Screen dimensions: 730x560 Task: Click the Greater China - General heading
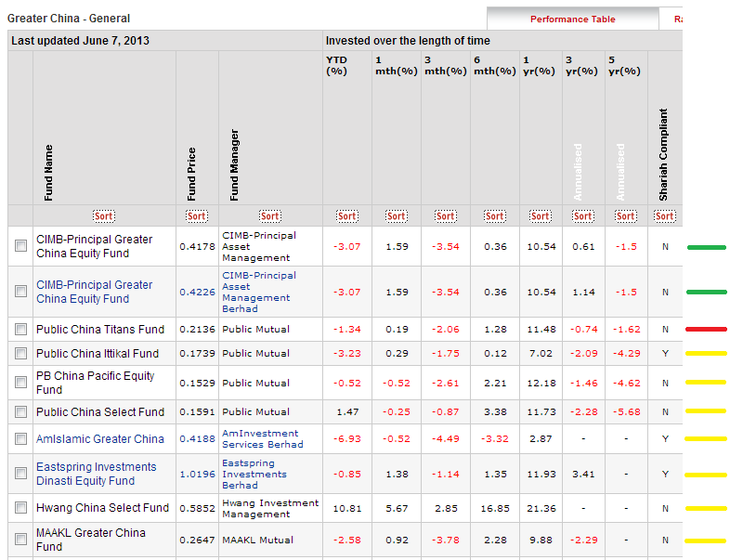coord(69,19)
